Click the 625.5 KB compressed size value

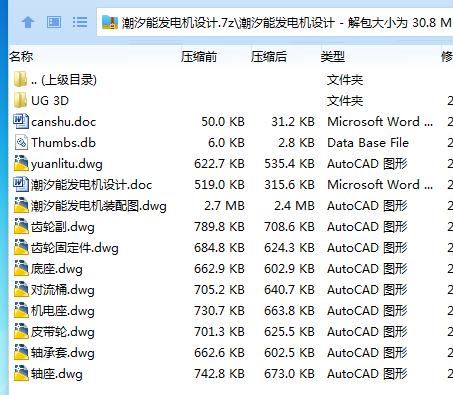click(289, 332)
